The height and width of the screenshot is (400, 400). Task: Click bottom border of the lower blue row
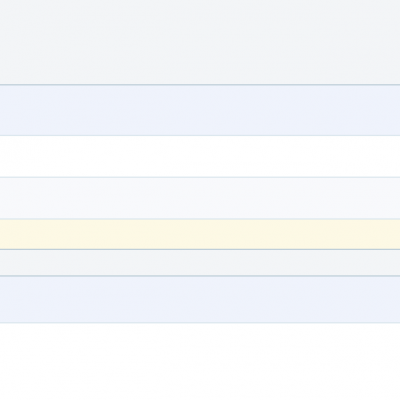point(200,323)
